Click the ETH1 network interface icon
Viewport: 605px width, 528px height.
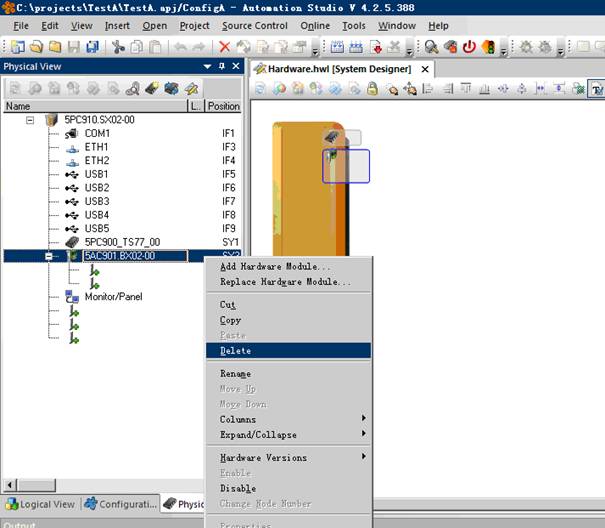[72, 147]
